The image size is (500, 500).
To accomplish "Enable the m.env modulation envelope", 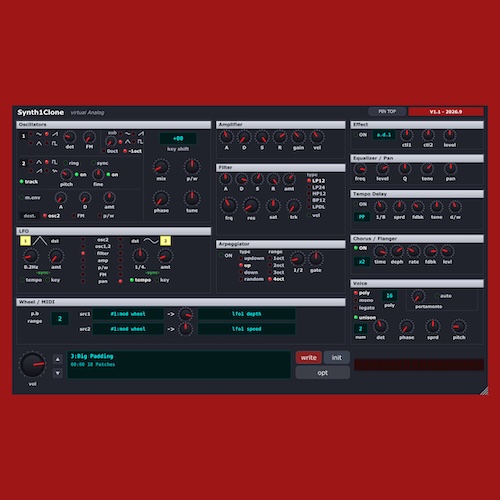I will 30,198.
